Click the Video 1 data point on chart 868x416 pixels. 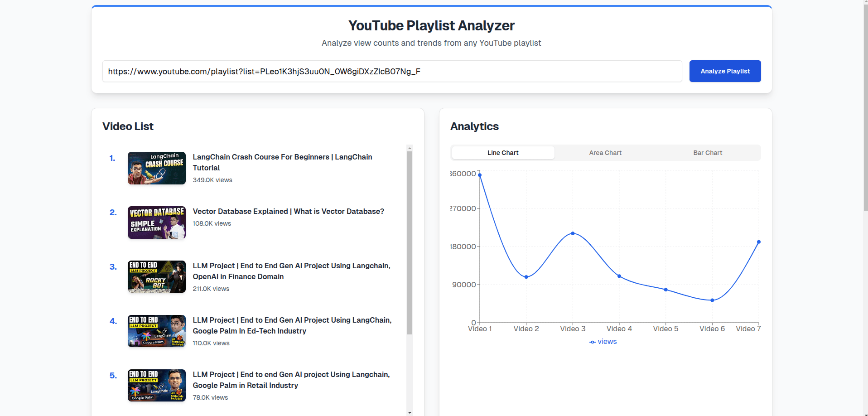click(480, 175)
